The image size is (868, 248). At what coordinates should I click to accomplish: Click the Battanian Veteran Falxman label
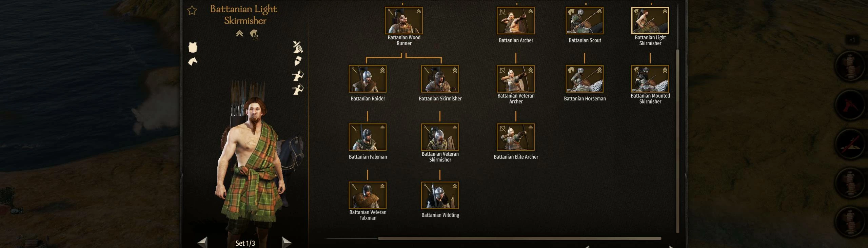(368, 215)
